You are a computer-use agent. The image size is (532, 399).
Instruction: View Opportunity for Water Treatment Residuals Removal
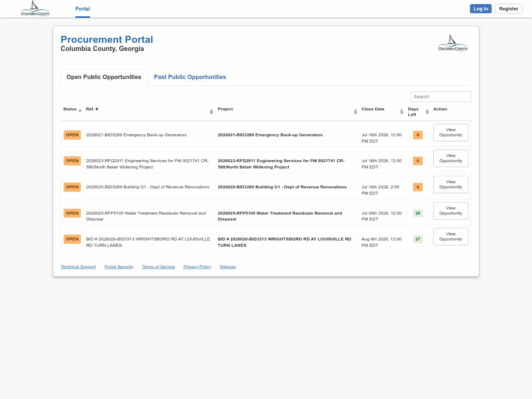click(451, 211)
